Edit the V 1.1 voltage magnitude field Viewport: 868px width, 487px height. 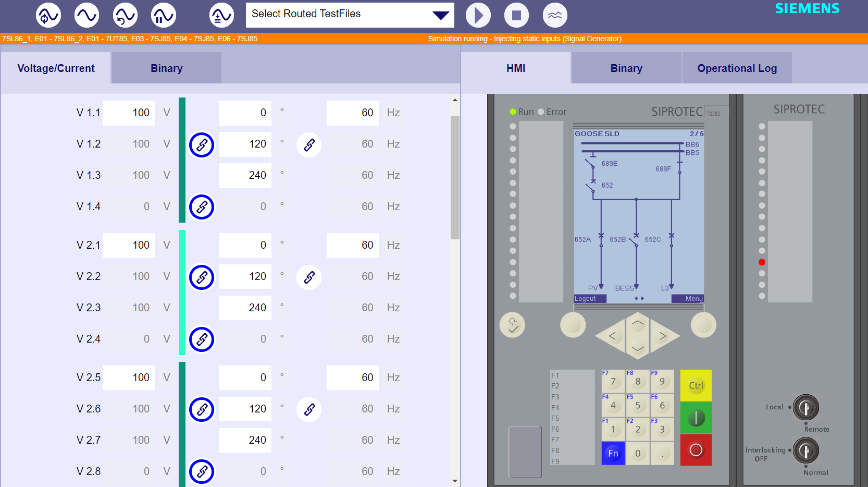click(129, 113)
